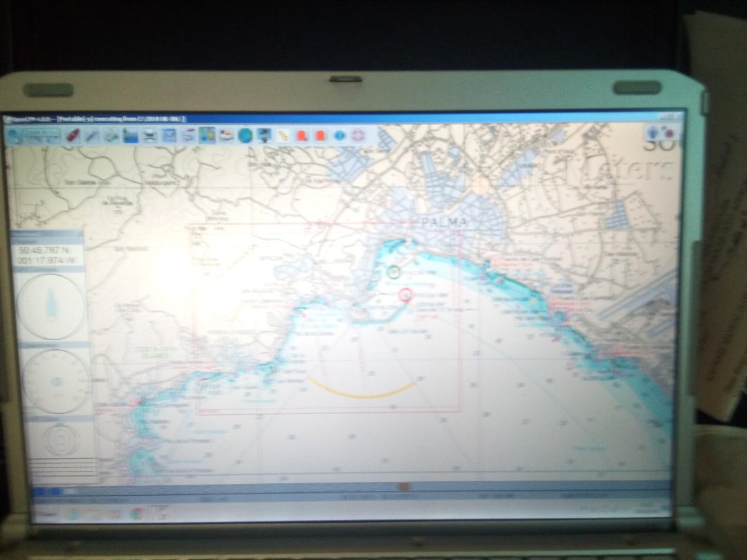Click the chart scale box in toolbar
The width and height of the screenshot is (747, 560).
pyautogui.click(x=43, y=134)
